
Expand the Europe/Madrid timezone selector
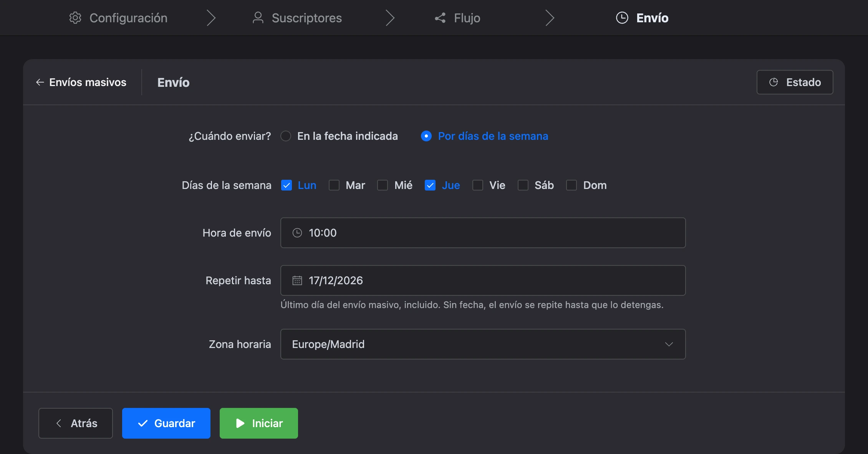(x=483, y=344)
